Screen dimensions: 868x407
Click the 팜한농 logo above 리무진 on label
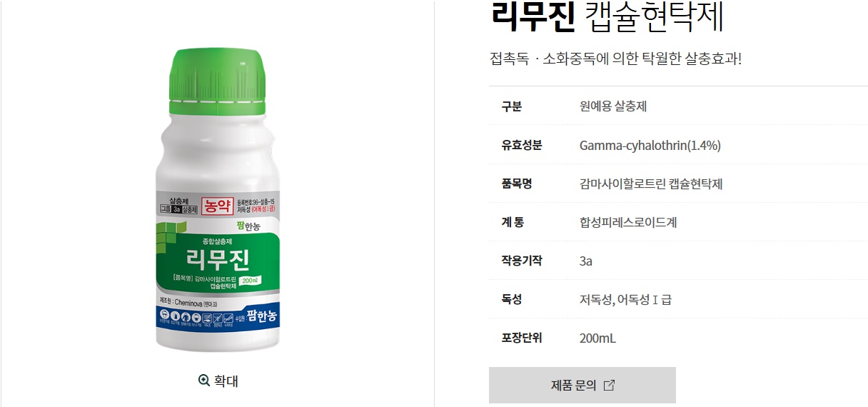250,228
